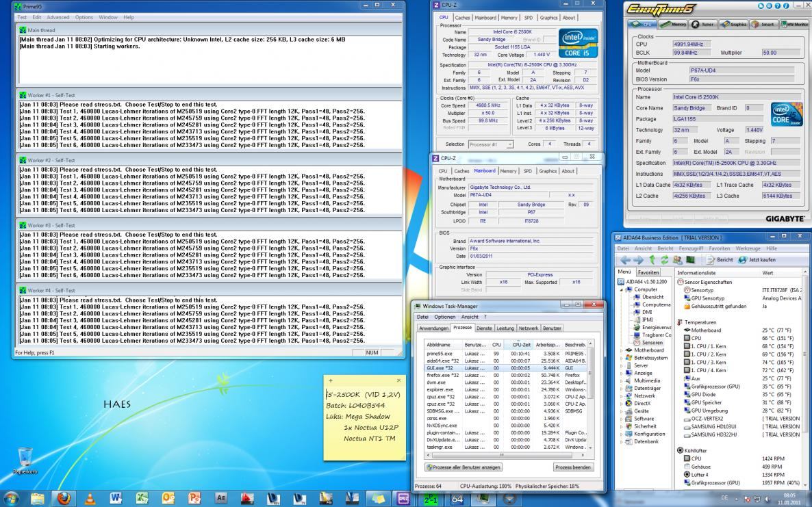The width and height of the screenshot is (812, 507).
Task: Switch to CPU-Z via taskbar icon
Action: point(403,498)
